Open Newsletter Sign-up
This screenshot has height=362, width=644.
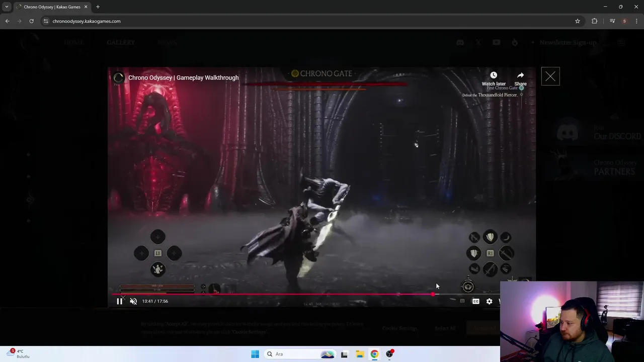[x=568, y=42]
